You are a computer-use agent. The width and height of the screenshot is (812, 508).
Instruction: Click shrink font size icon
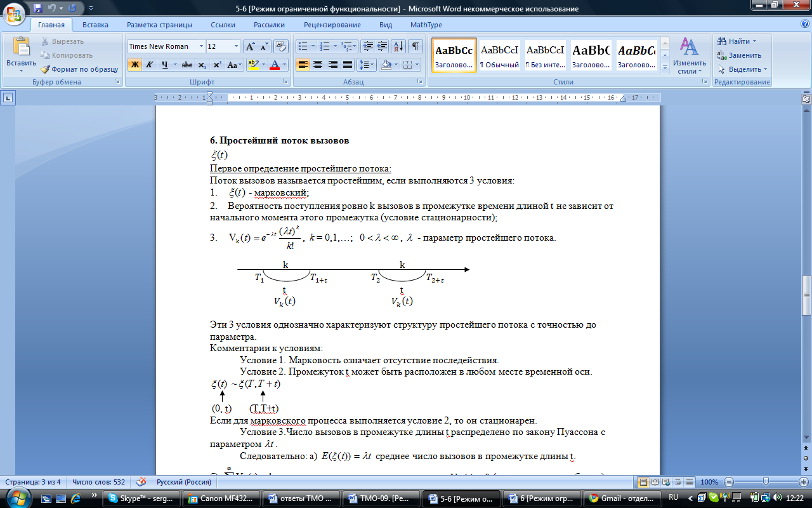coord(265,46)
